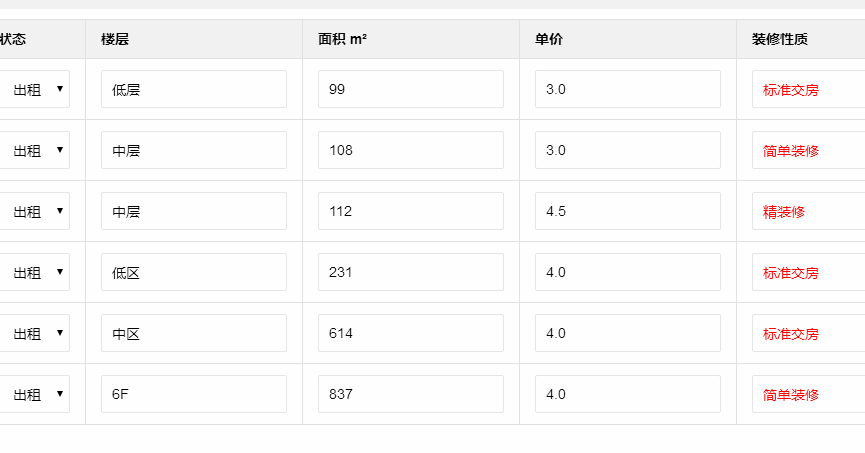Focus the area field showing 837
This screenshot has height=453, width=865.
click(x=410, y=394)
